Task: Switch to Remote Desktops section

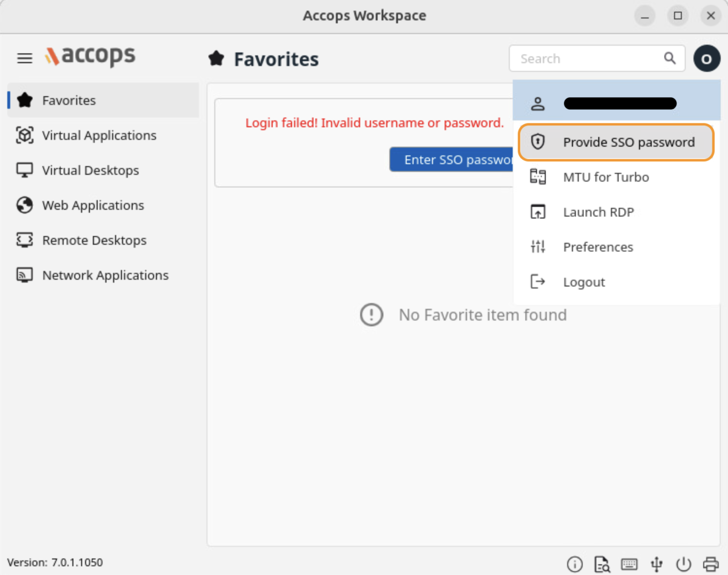Action: coord(94,240)
